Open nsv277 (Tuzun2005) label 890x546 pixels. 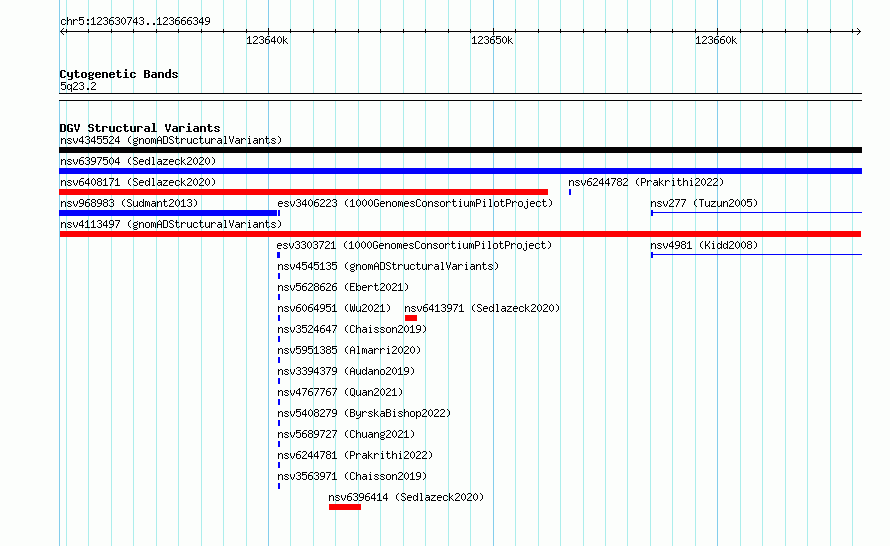point(704,203)
